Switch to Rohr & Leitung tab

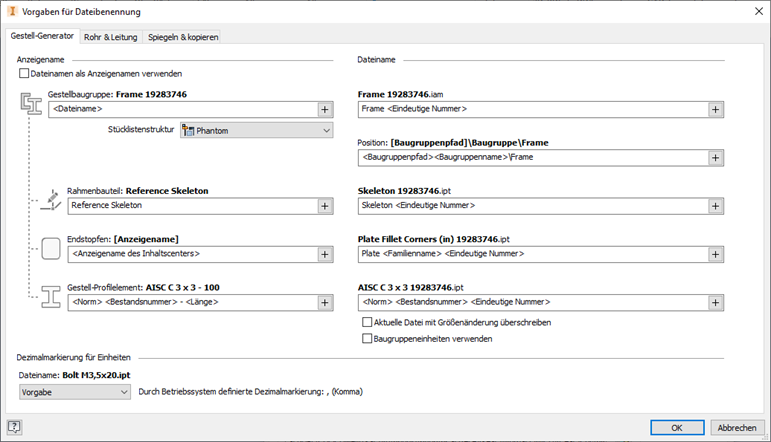click(110, 37)
